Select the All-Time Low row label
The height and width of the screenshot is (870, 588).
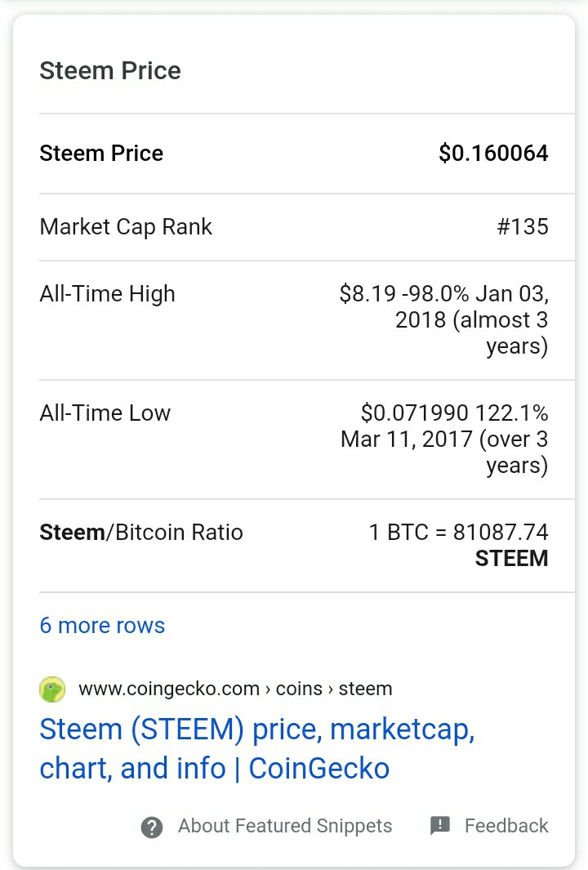click(x=105, y=413)
